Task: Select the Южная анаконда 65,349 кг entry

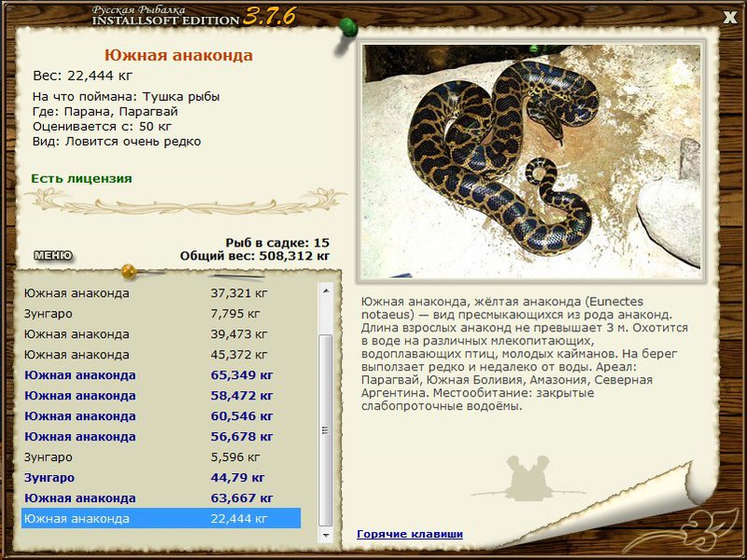Action: (x=161, y=375)
